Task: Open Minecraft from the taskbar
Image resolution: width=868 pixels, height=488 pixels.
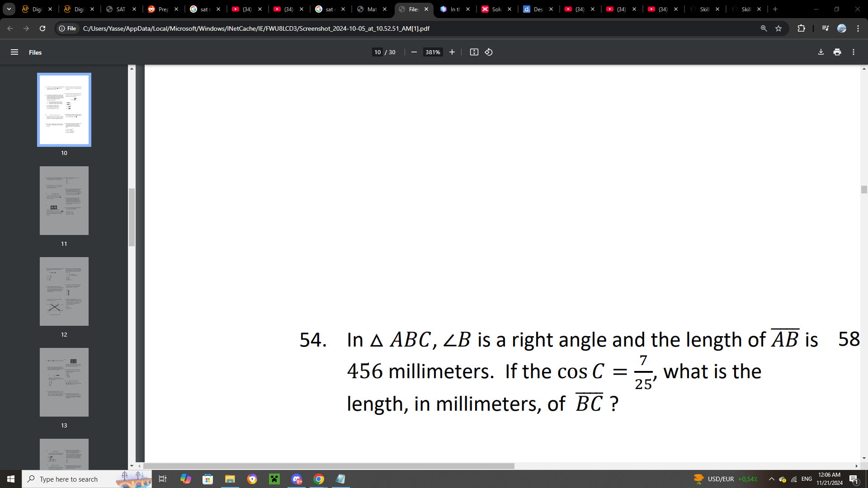Action: pyautogui.click(x=274, y=479)
